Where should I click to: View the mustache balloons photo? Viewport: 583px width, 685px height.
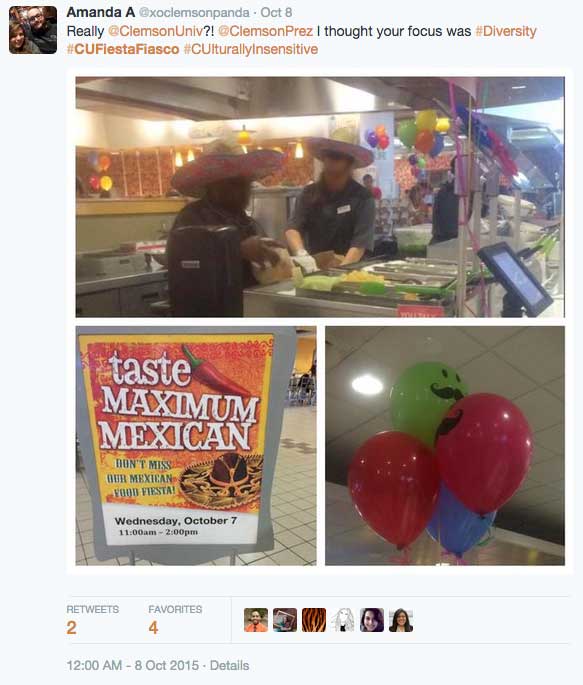pos(445,446)
